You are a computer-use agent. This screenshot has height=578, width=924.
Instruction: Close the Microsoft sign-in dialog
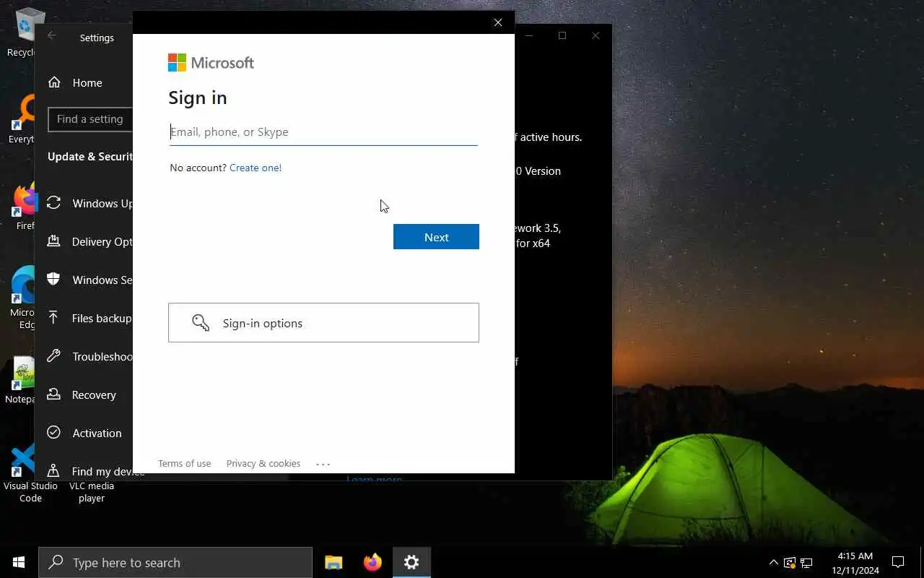click(x=498, y=22)
